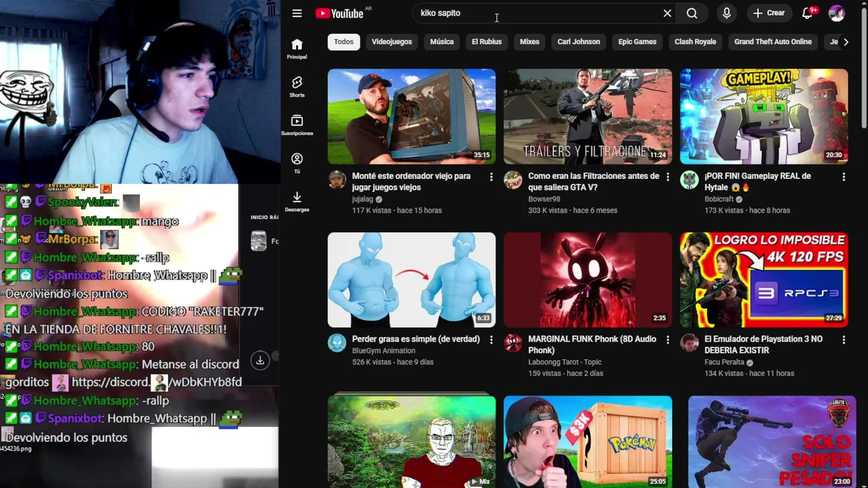Open the Mix thumbnail with the UFO landscape

(412, 442)
